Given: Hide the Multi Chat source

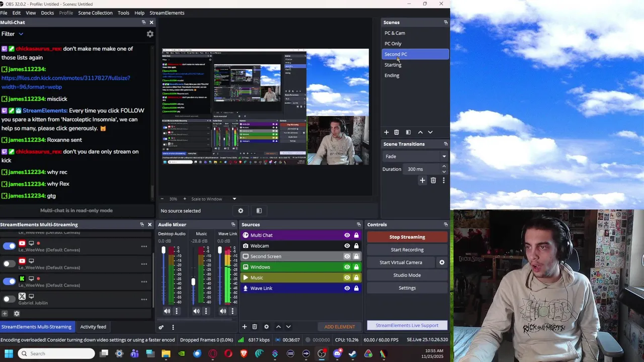Looking at the screenshot, I should click(347, 235).
